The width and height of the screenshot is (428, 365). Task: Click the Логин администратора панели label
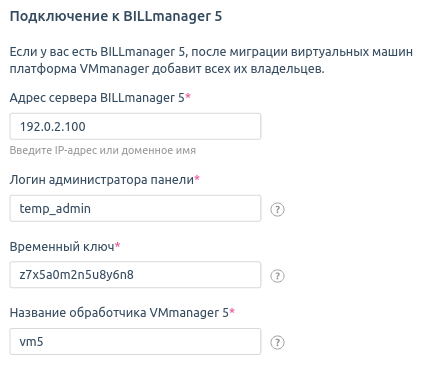[102, 180]
